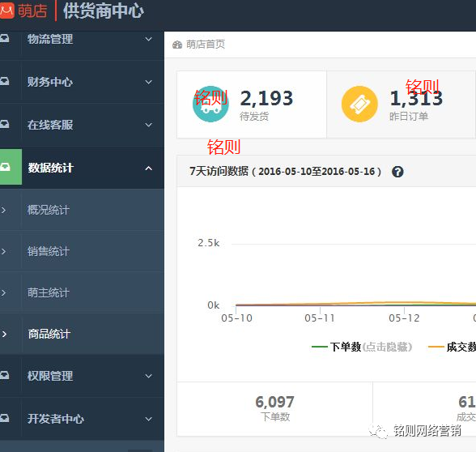This screenshot has width=476, height=452.
Task: Click the 萌店 logo icon
Action: tap(6, 11)
